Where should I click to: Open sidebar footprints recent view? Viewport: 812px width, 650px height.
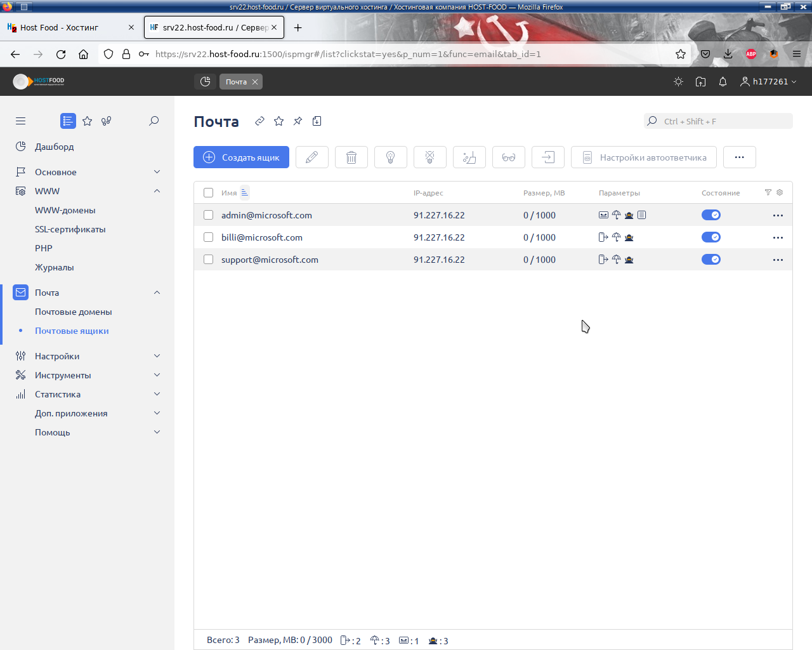[107, 121]
